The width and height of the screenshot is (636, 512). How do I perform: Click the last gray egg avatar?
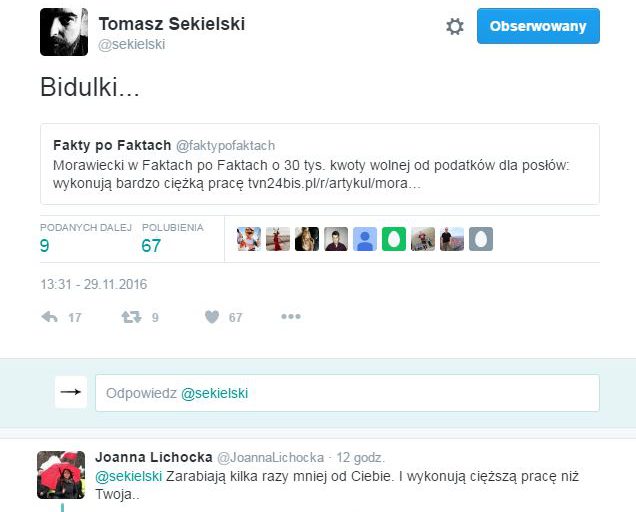481,239
